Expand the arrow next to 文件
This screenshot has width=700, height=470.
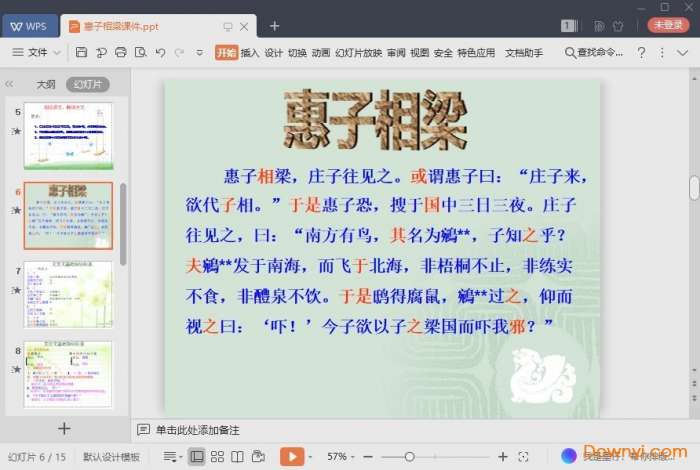[57, 53]
